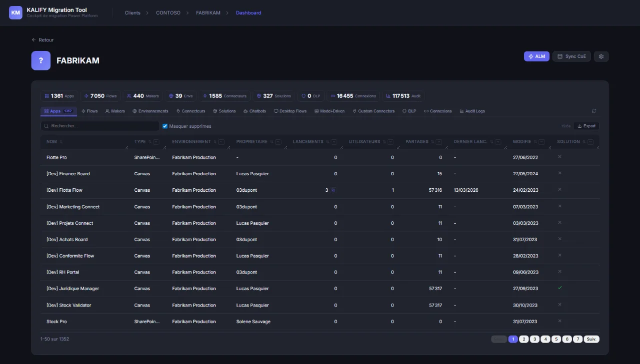640x364 pixels.
Task: Open the Custom Connectors tab
Action: tap(373, 111)
